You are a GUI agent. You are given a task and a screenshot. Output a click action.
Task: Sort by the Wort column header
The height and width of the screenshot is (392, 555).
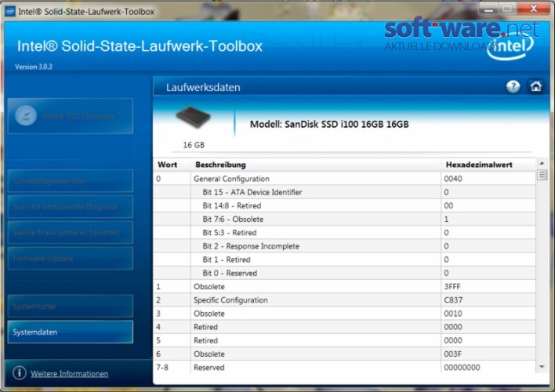pos(172,165)
